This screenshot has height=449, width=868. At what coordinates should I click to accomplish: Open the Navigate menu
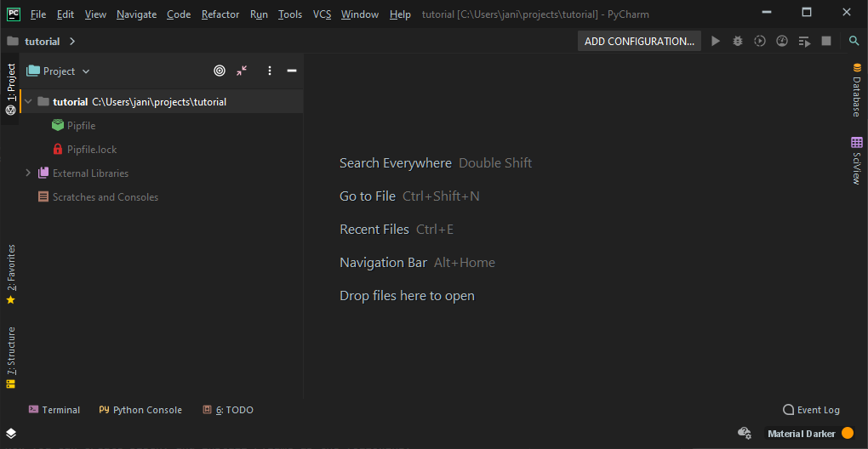coord(136,14)
